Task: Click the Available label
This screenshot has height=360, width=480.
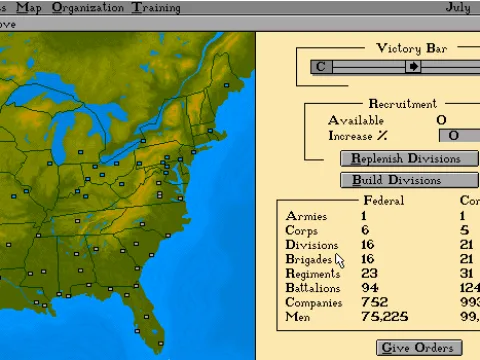Action: [x=356, y=120]
